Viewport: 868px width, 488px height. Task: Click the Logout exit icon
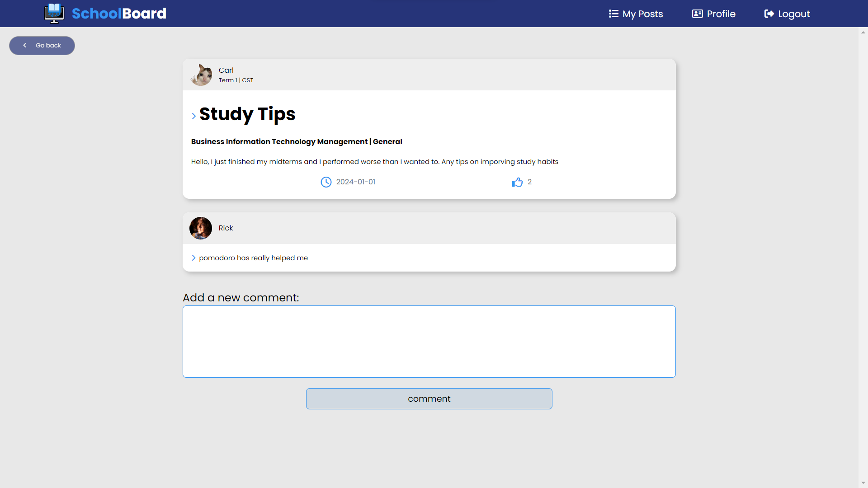(x=769, y=14)
